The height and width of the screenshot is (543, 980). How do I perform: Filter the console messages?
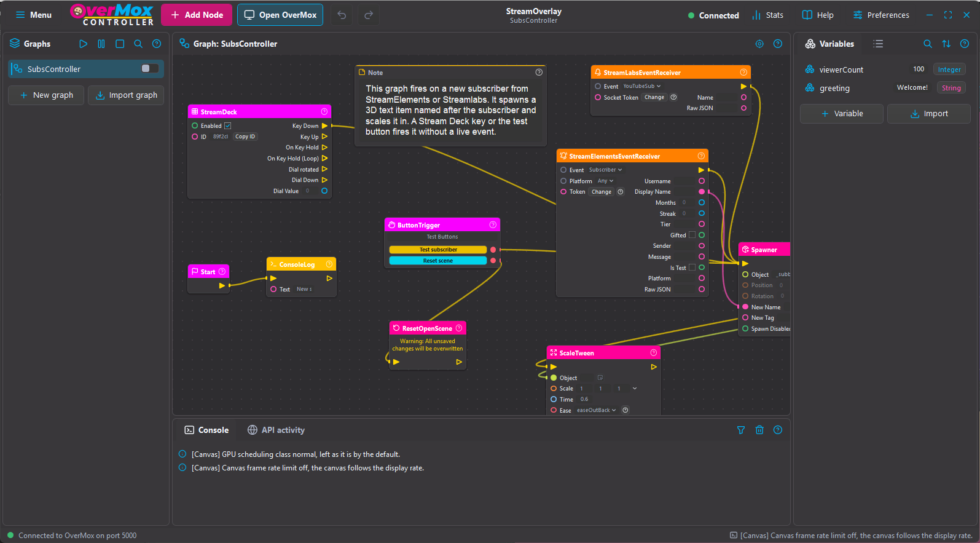(741, 430)
